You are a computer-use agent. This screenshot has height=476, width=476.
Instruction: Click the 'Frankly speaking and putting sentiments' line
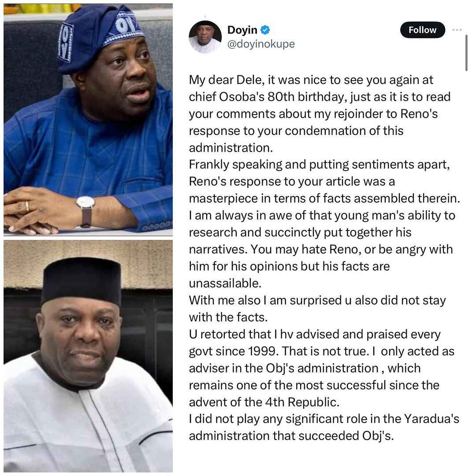(x=319, y=164)
